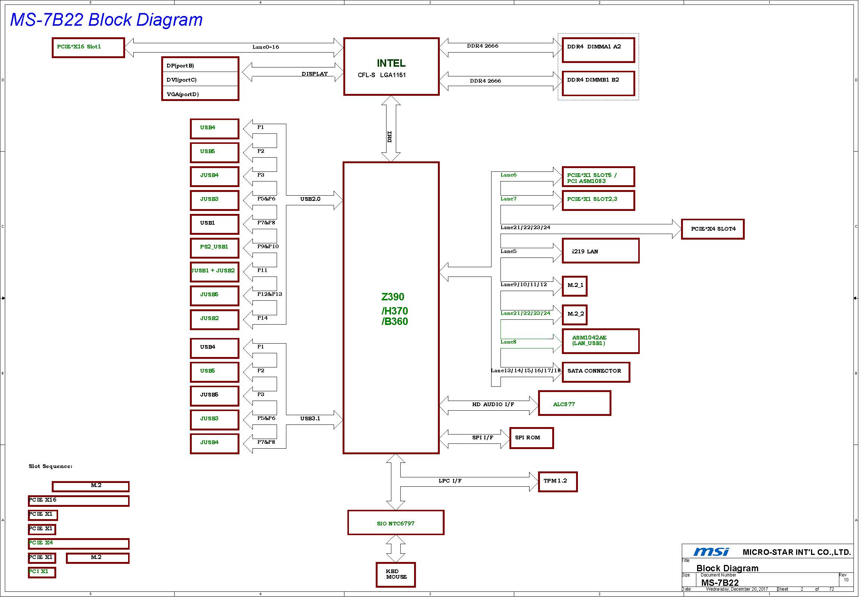This screenshot has width=868, height=597.
Task: Select the SATA CONNECTOR block
Action: tap(596, 372)
